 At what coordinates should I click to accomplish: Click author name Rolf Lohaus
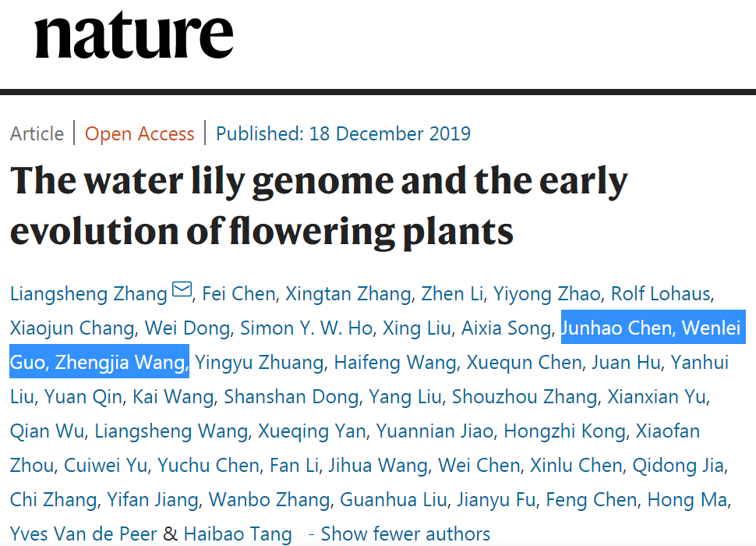[660, 294]
